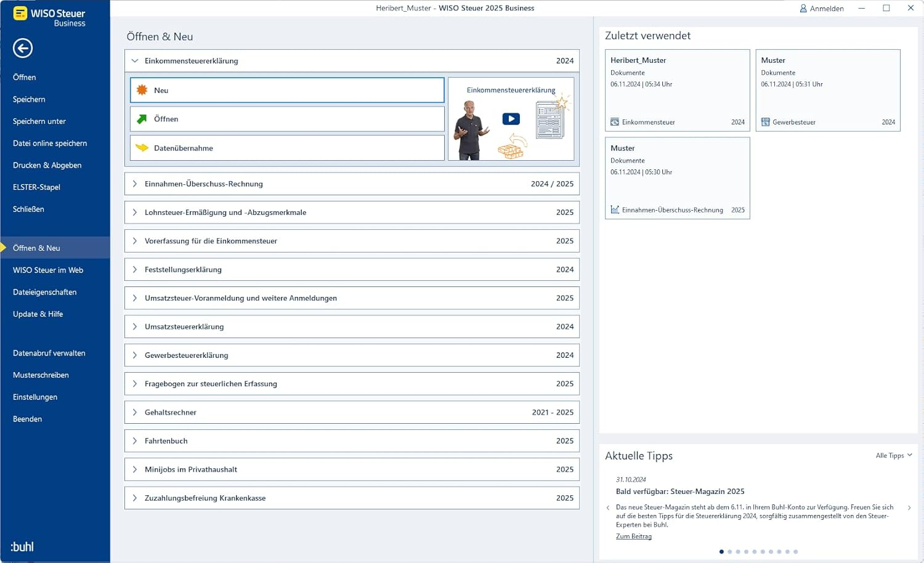This screenshot has height=563, width=924.
Task: Expand Zuzahlungsbefreiung Krankenkasse section
Action: pos(135,498)
